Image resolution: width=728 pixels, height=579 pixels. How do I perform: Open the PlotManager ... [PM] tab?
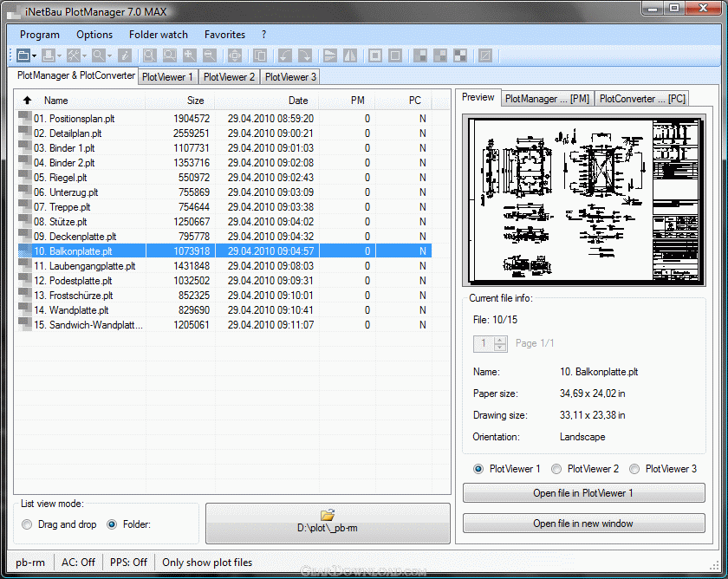pos(547,99)
